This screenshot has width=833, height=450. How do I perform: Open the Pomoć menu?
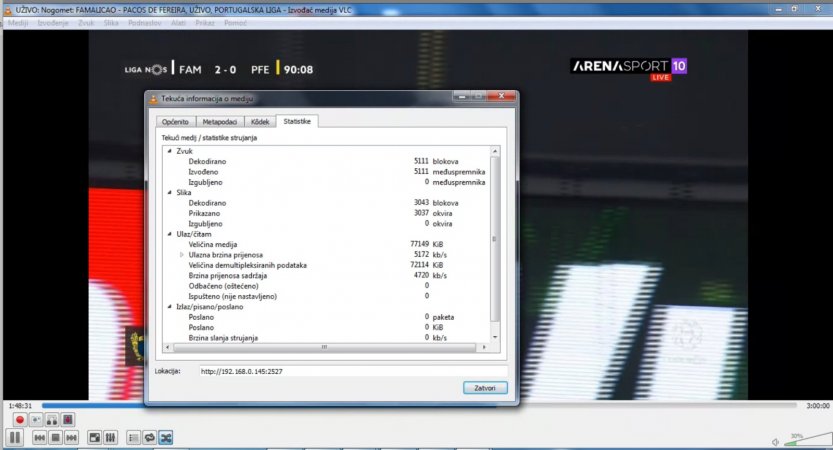click(235, 23)
